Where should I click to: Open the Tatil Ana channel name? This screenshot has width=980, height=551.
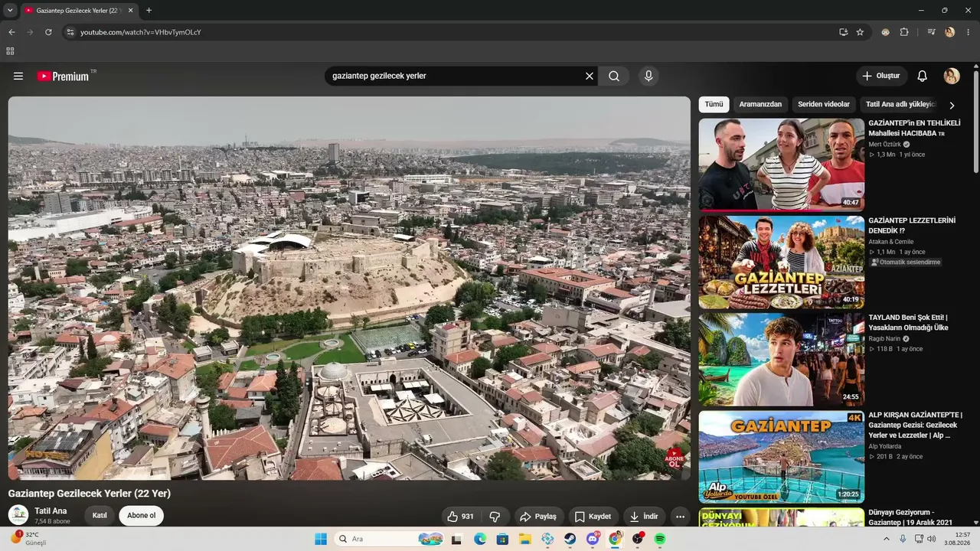point(51,510)
